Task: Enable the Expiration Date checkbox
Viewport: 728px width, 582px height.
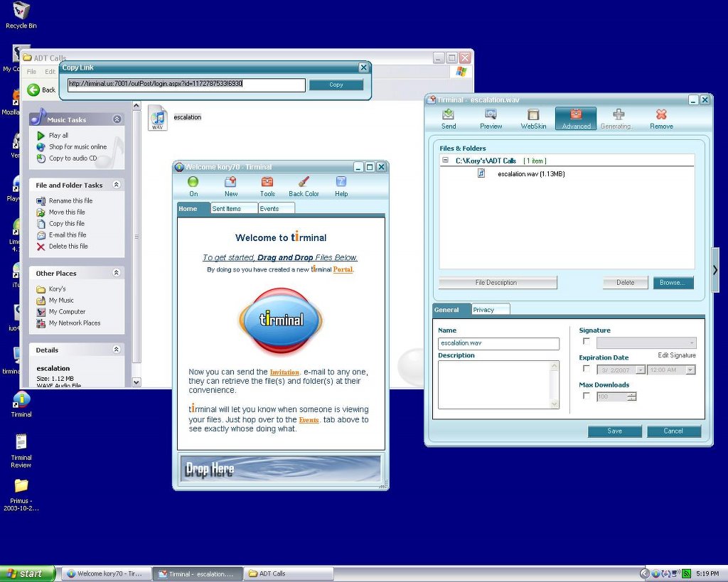Action: point(587,369)
